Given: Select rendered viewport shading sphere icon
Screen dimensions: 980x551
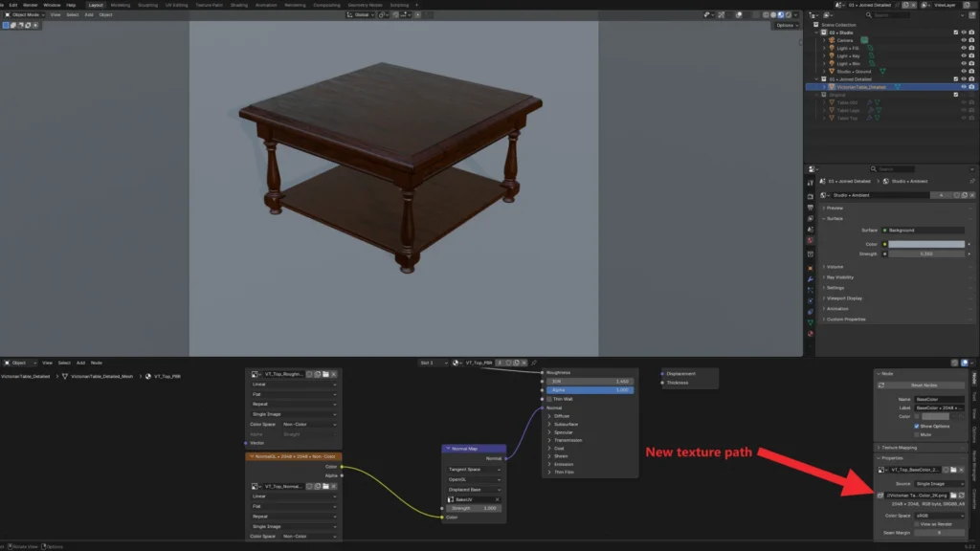Looking at the screenshot, I should pyautogui.click(x=789, y=15).
